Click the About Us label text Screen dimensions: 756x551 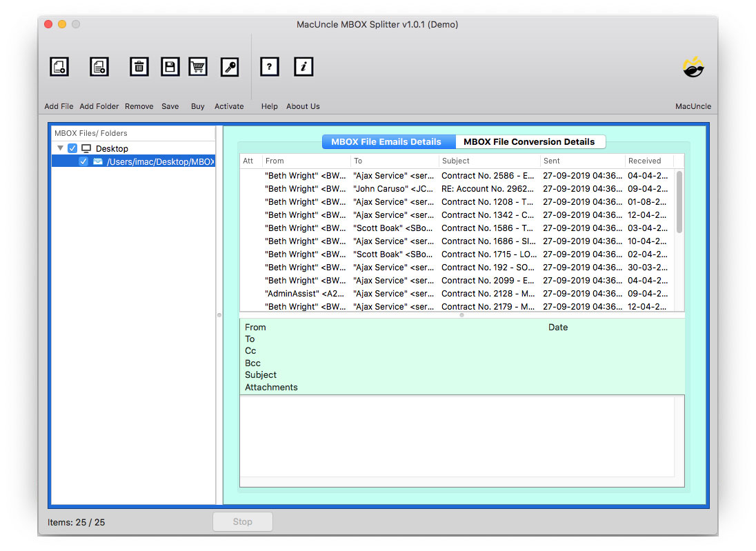coord(303,106)
